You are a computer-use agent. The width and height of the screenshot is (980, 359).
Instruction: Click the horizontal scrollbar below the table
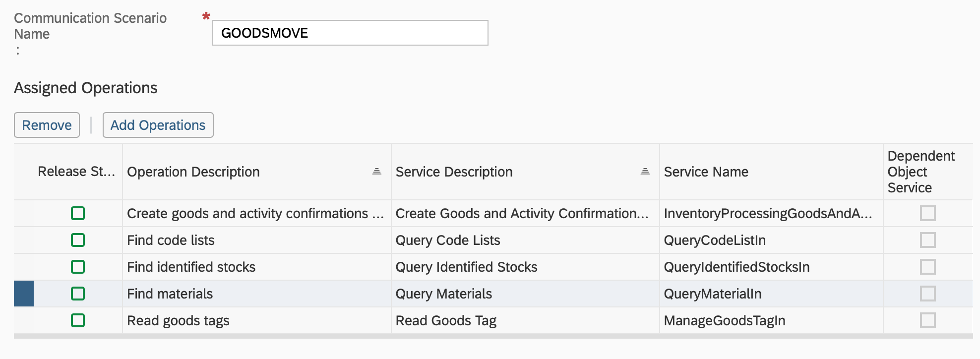[493, 336]
